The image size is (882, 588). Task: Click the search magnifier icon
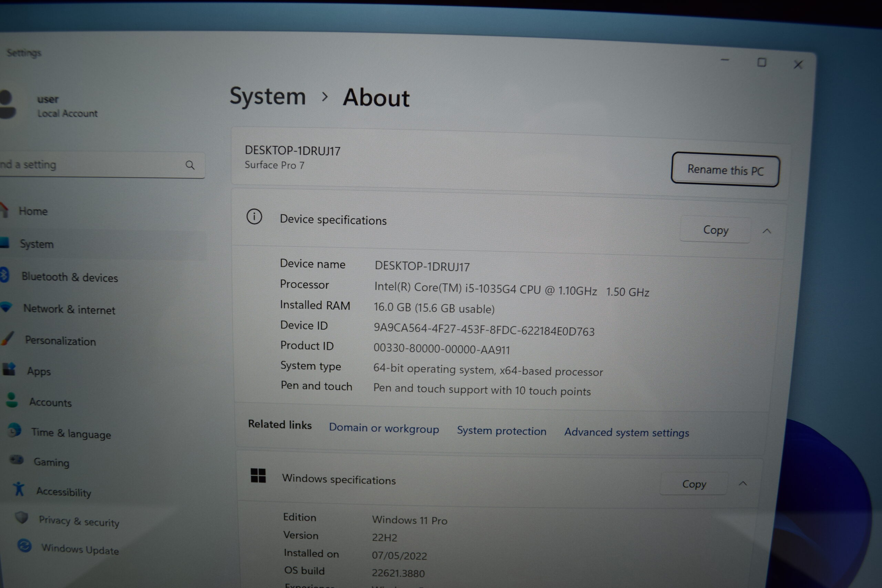point(190,165)
